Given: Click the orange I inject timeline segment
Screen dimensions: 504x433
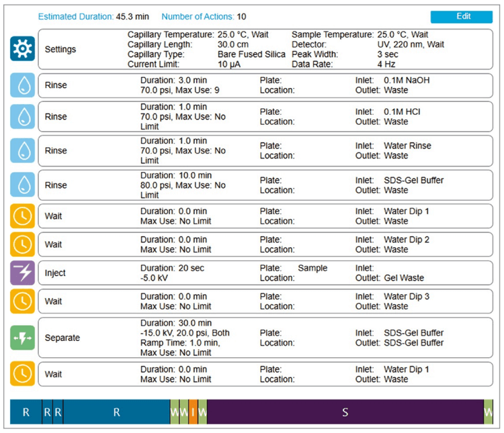Looking at the screenshot, I should (193, 412).
